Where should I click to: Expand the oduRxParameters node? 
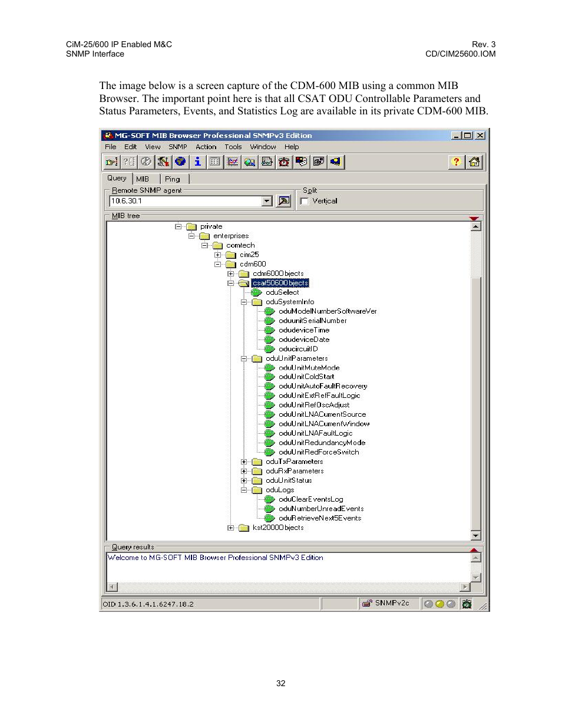point(243,471)
